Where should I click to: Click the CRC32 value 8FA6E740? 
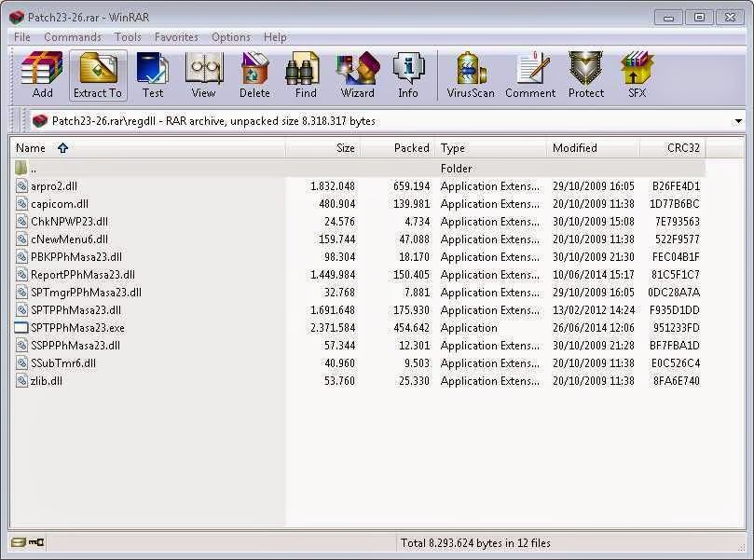tap(676, 381)
